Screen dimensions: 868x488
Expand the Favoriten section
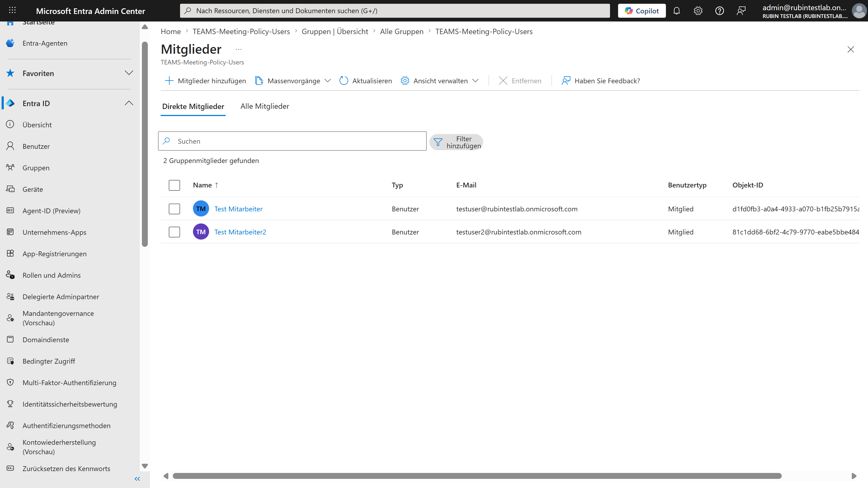129,73
